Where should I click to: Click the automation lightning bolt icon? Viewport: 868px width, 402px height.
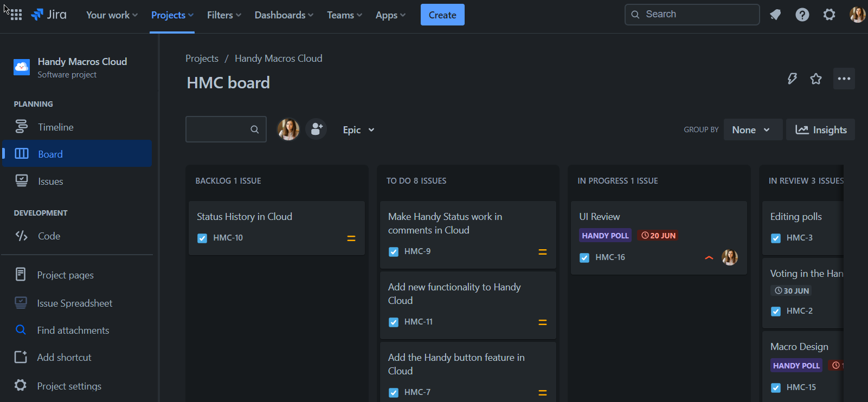point(792,79)
